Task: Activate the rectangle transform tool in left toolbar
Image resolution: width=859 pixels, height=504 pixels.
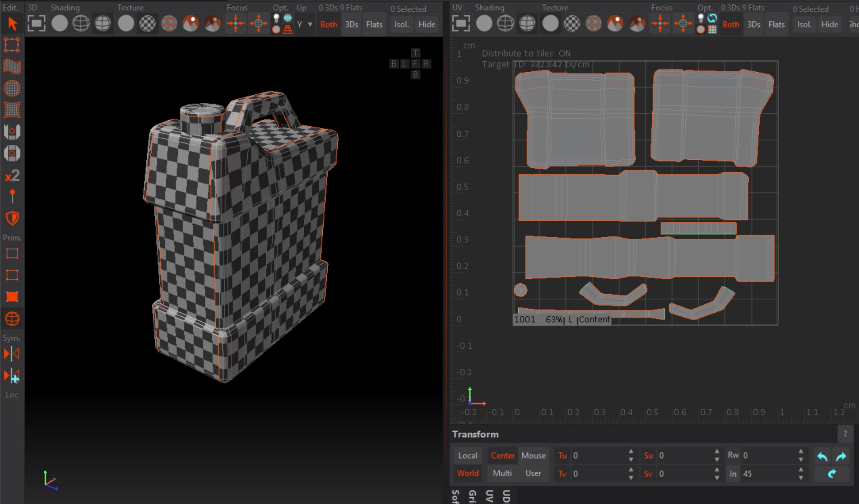Action: click(12, 45)
